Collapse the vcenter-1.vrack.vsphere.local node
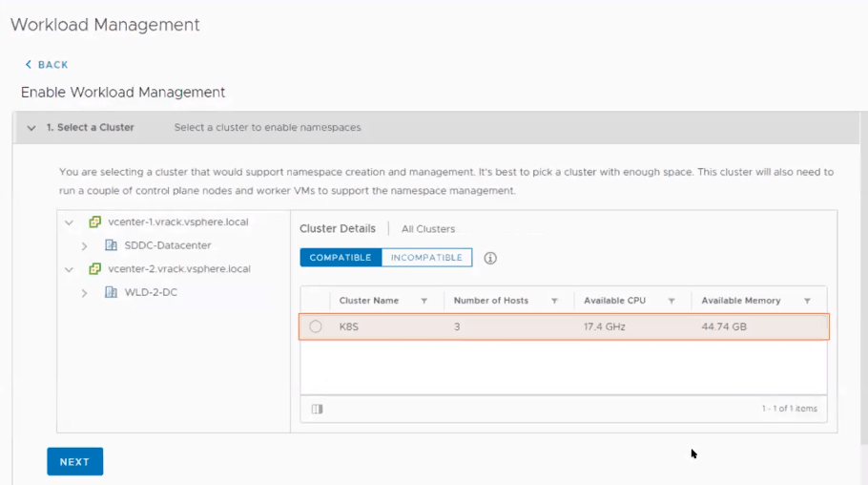Viewport: 868px width, 485px height. point(69,222)
